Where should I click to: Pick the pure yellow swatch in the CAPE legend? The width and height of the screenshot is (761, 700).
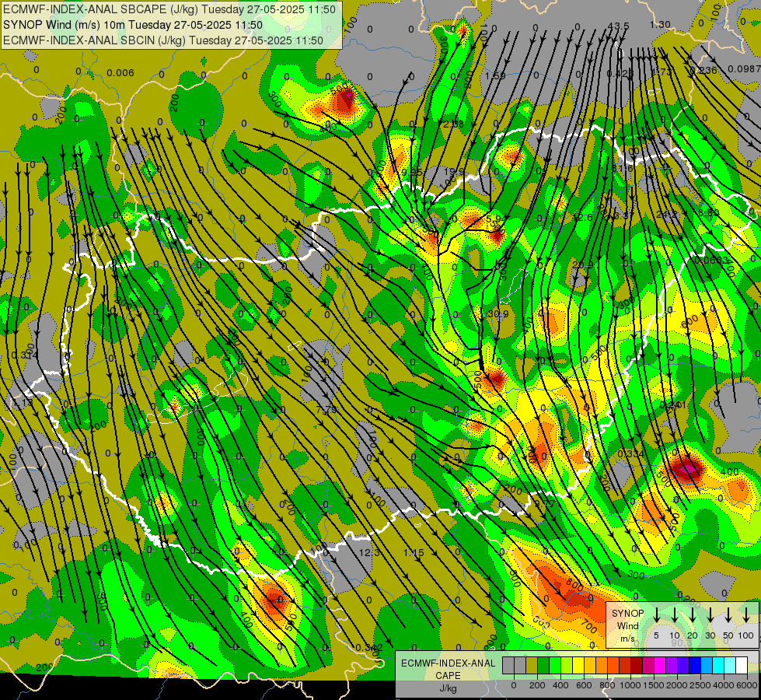click(578, 665)
